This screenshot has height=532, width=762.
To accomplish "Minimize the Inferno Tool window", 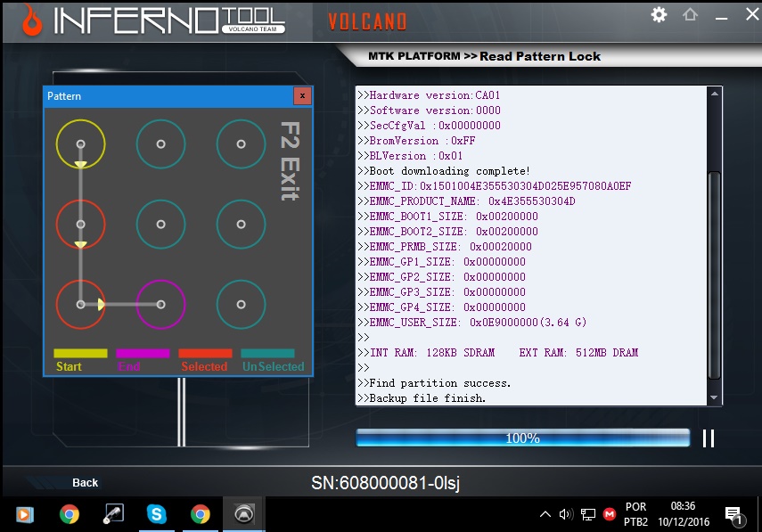I will [x=722, y=18].
